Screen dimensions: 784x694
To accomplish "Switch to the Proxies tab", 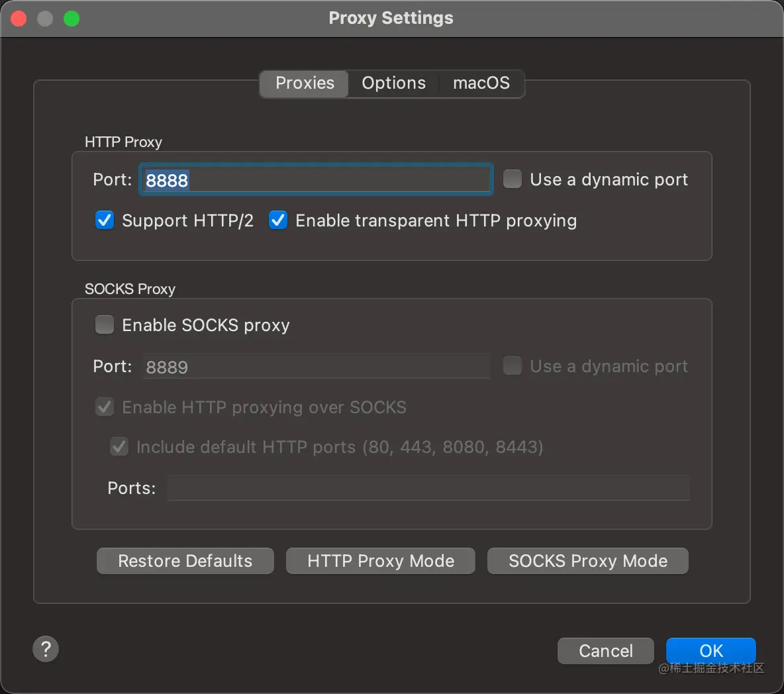I will (305, 83).
